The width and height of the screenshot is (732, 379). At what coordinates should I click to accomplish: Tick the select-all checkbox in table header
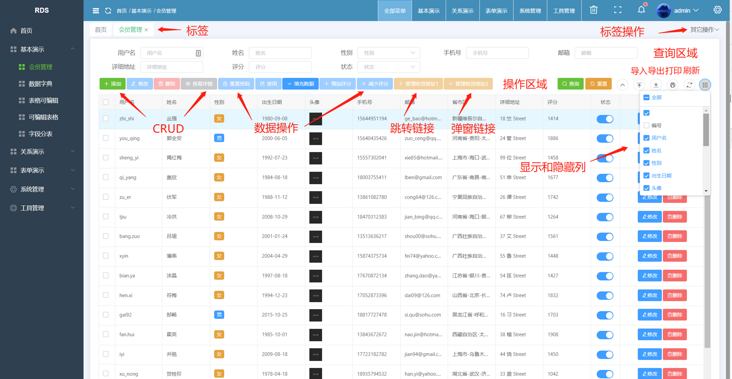(106, 101)
